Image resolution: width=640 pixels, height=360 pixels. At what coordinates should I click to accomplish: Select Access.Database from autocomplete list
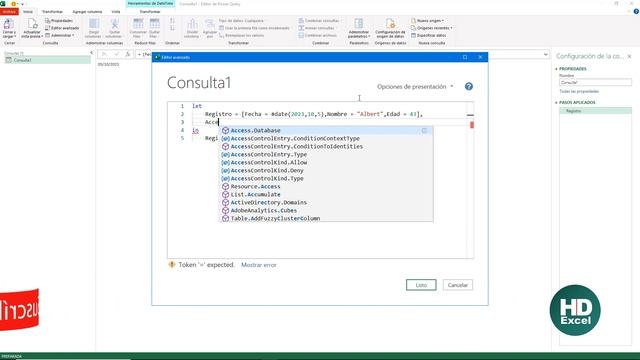coord(326,130)
